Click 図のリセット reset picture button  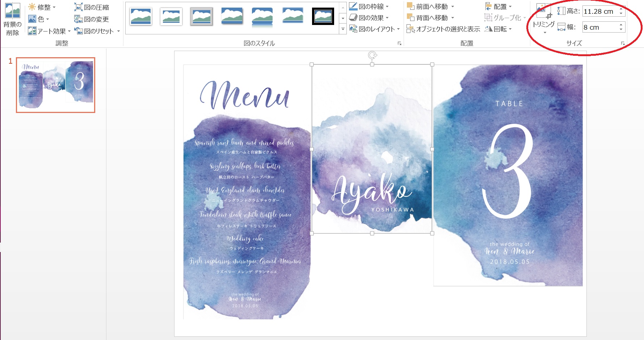pyautogui.click(x=94, y=31)
